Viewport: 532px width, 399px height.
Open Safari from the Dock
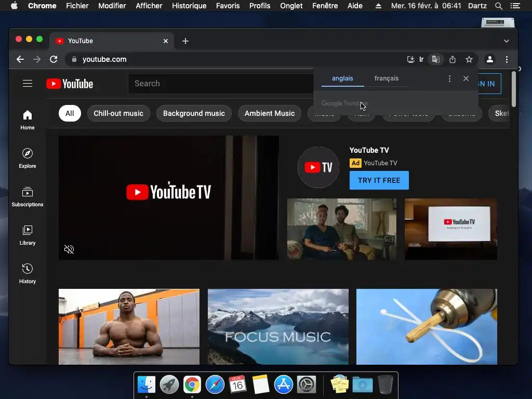(215, 385)
